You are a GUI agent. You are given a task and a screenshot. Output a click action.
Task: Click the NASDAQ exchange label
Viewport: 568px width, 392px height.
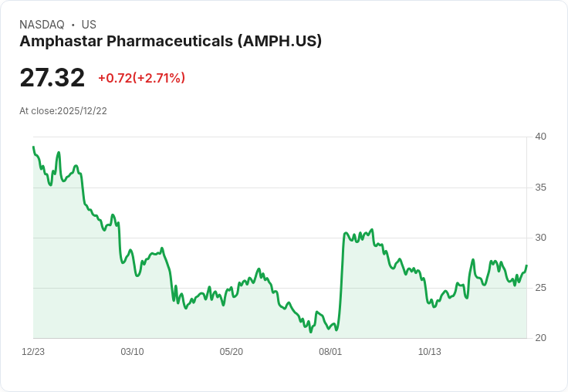pyautogui.click(x=42, y=25)
